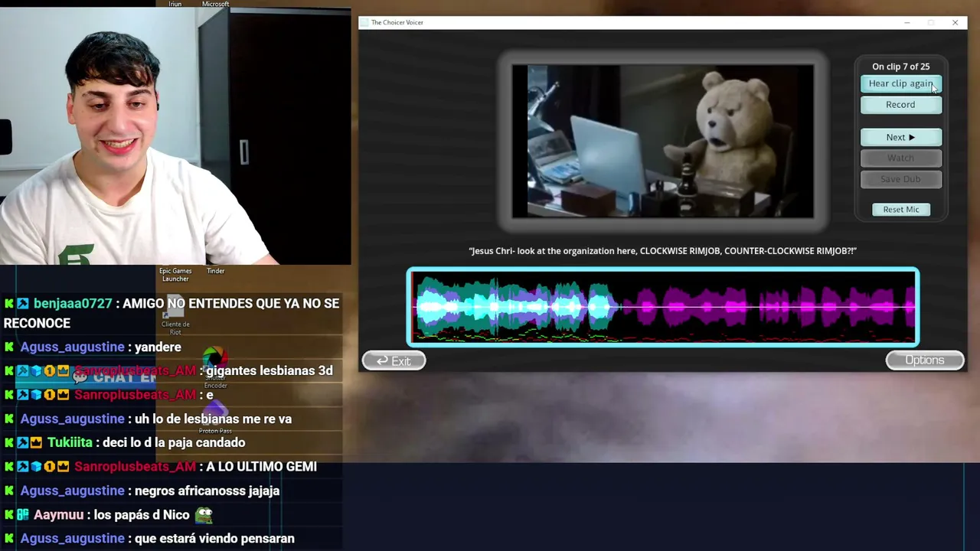Click the chat message 'negros africanosss jajaja'
This screenshot has width=980, height=551.
207,491
